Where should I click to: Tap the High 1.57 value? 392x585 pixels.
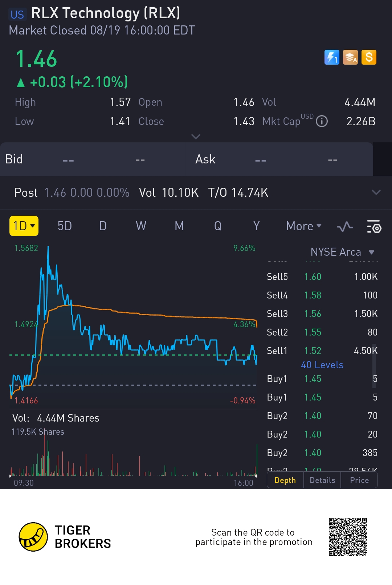[120, 102]
